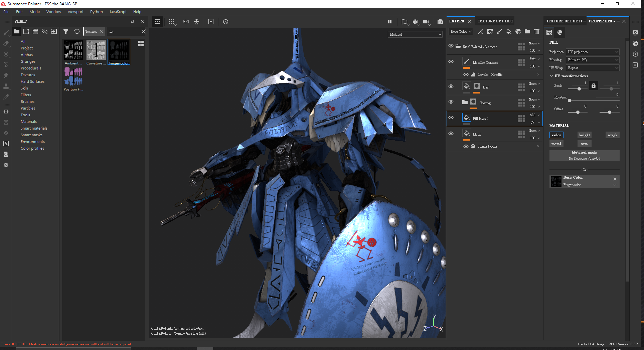The image size is (644, 350).
Task: Toggle visibility of the Coating folder
Action: 451,102
